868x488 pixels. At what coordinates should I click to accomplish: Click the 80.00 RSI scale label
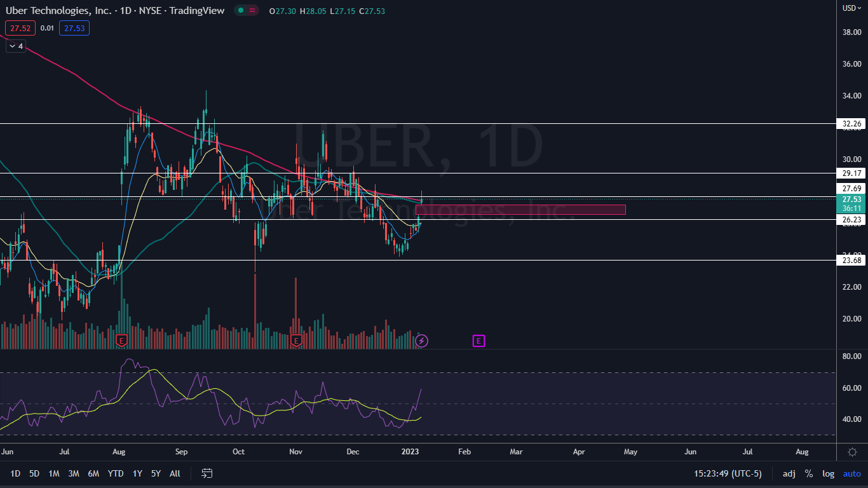point(851,356)
